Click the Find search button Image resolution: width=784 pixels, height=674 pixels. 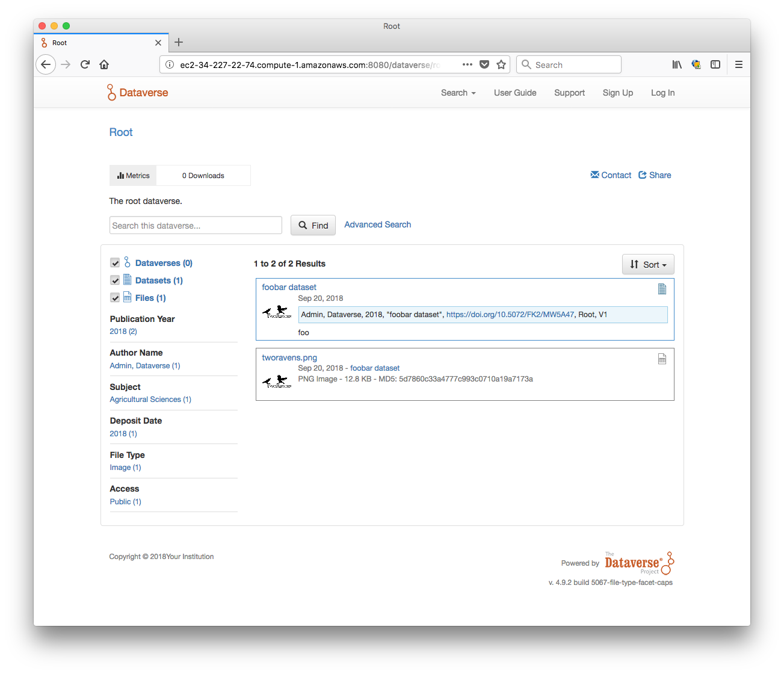coord(313,225)
